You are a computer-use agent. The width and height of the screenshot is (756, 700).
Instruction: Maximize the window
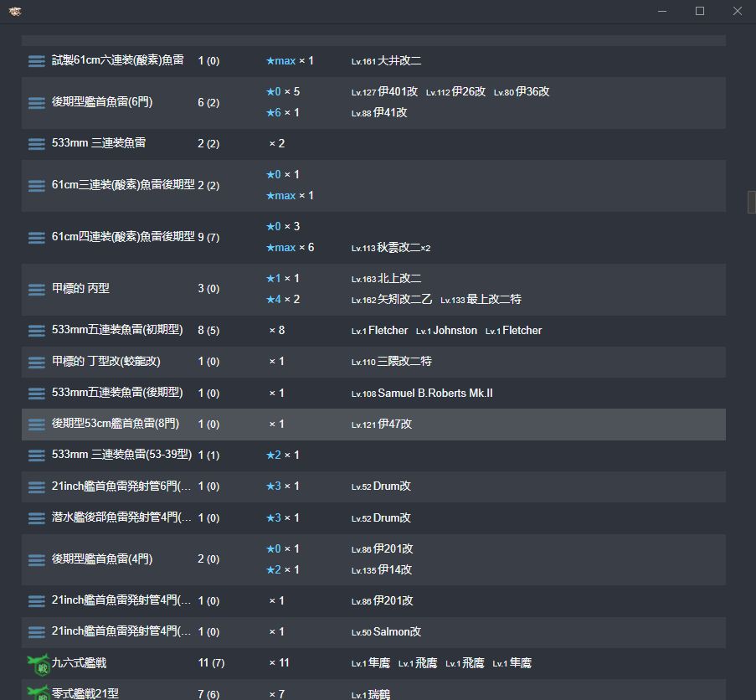click(x=700, y=11)
